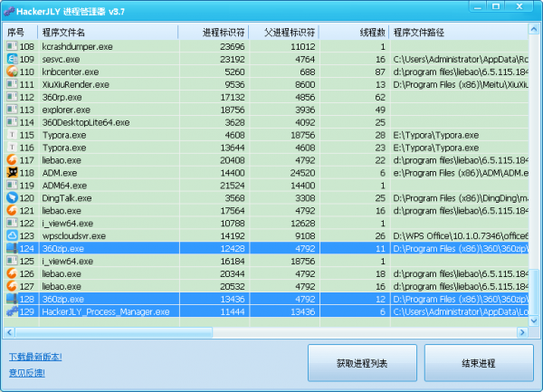Click the horizontal scrollbar thumb

coord(114,332)
